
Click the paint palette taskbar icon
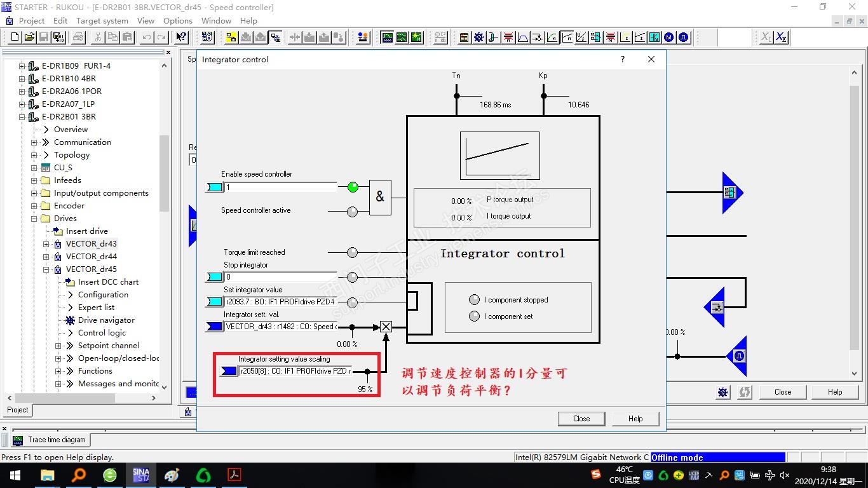click(172, 475)
